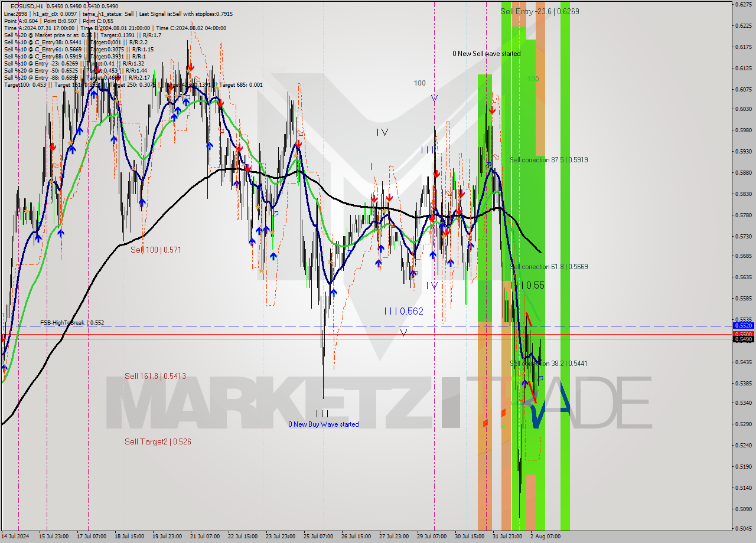This screenshot has width=756, height=543.
Task: Click the 'Sell 161.8 | 0.5413' level label
Action: coord(155,376)
